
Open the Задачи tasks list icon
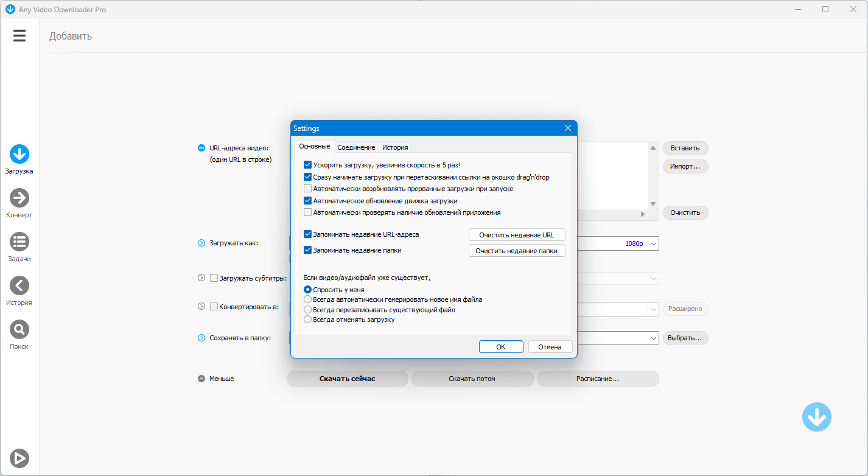pos(19,242)
